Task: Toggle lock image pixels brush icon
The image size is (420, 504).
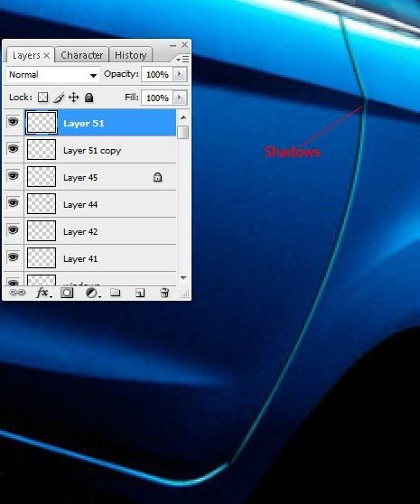Action: [x=59, y=98]
